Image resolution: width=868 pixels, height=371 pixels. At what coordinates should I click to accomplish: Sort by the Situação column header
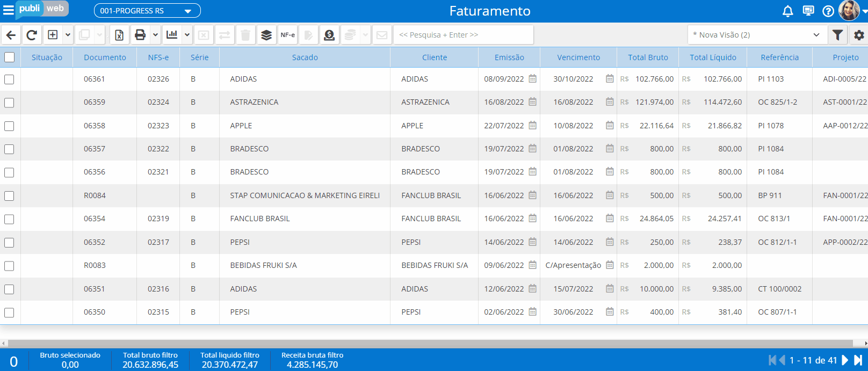tap(47, 57)
